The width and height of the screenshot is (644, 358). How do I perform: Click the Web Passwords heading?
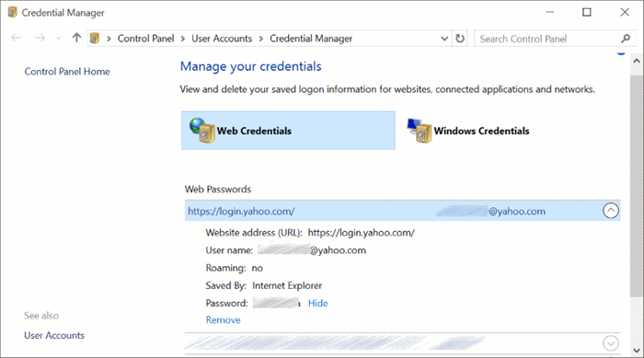click(x=218, y=189)
